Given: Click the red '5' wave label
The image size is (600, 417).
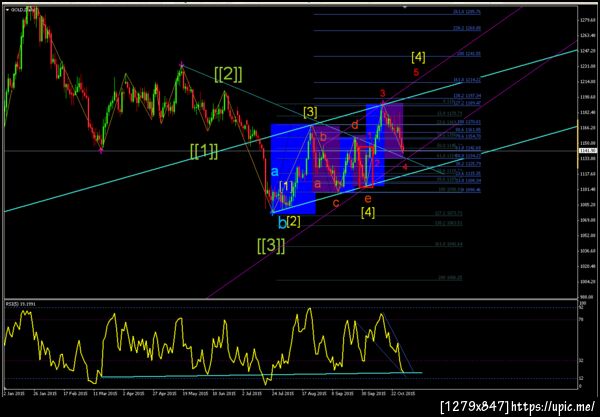Looking at the screenshot, I should click(x=416, y=72).
